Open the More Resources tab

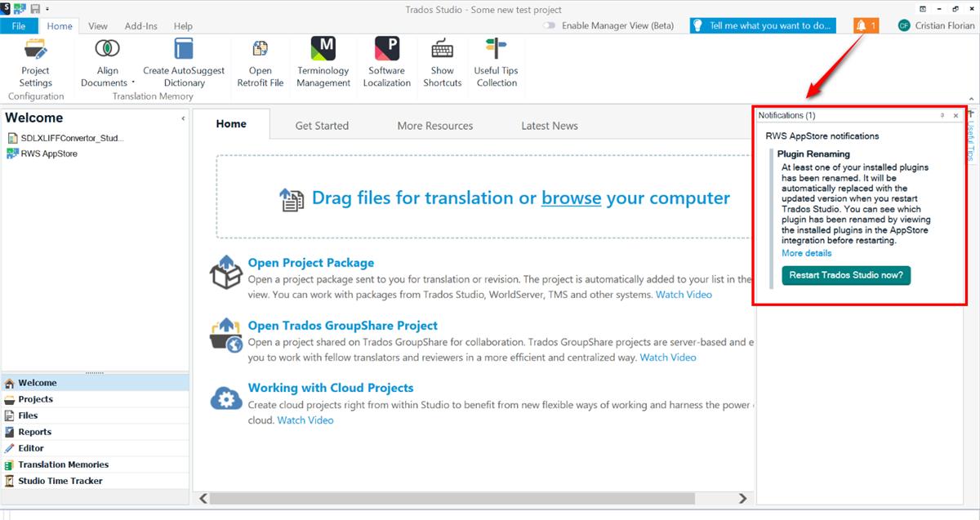tap(435, 126)
